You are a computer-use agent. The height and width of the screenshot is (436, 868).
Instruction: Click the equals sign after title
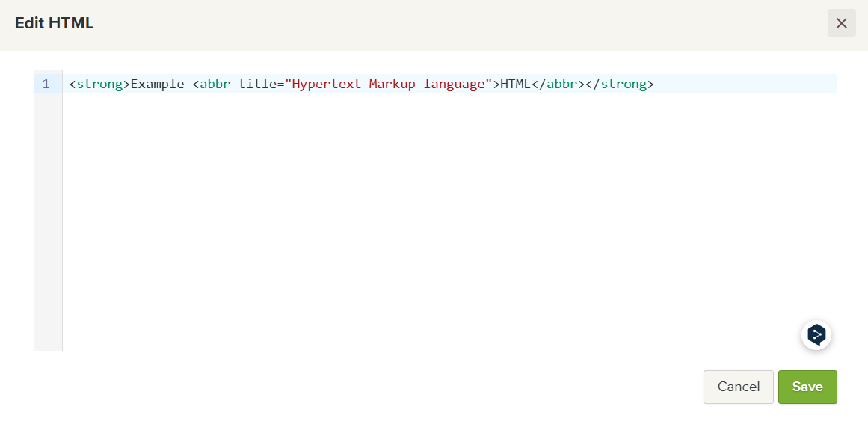tap(280, 84)
